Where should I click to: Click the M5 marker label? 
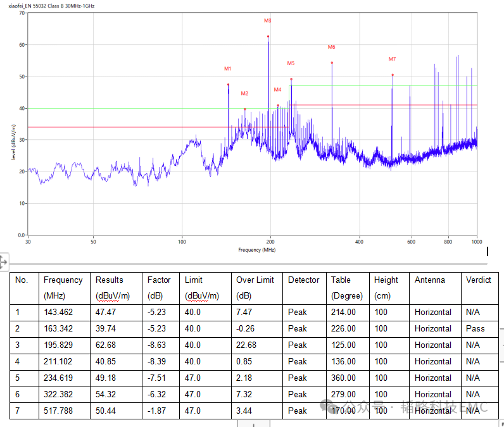pyautogui.click(x=291, y=63)
